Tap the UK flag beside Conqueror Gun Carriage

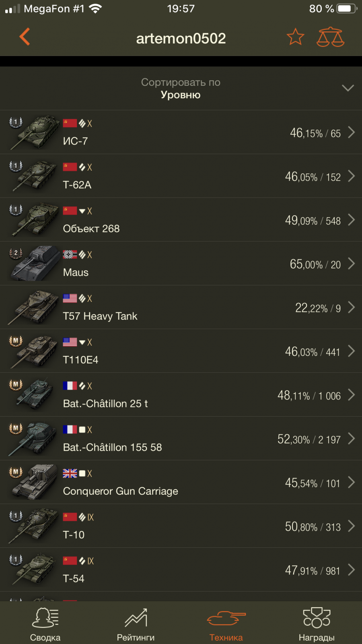point(70,473)
